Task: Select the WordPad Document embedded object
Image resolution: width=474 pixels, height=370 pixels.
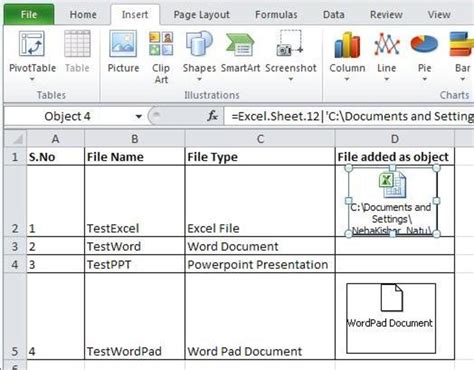Action: click(x=391, y=318)
